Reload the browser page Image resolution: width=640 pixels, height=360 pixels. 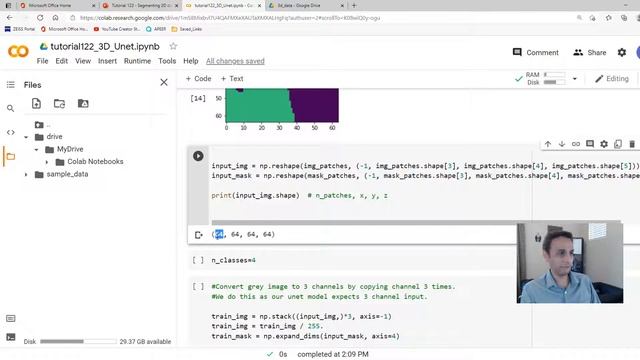pos(40,18)
